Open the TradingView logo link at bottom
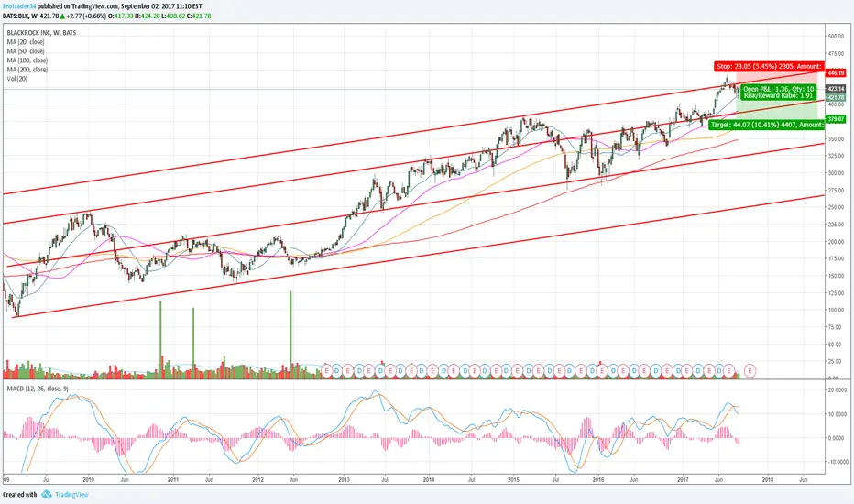 tap(65, 494)
